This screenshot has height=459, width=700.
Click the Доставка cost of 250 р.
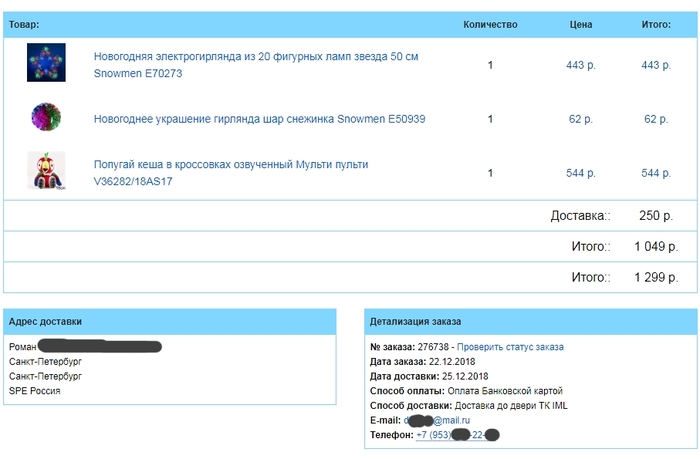click(655, 216)
